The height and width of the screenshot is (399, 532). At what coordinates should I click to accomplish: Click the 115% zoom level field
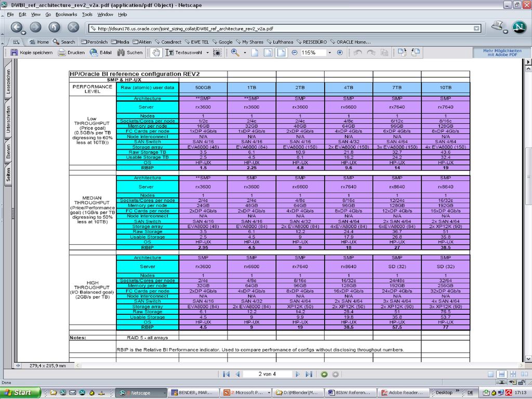pyautogui.click(x=312, y=52)
